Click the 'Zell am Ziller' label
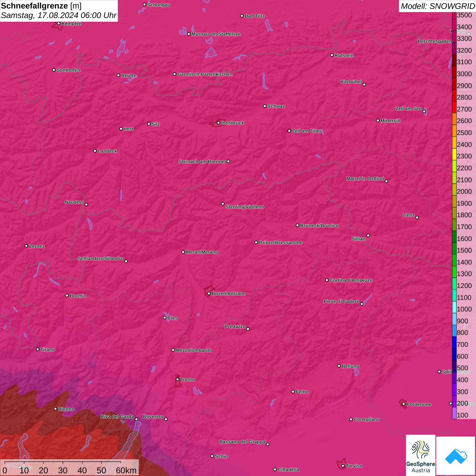Image resolution: width=476 pixels, height=476 pixels. click(307, 131)
